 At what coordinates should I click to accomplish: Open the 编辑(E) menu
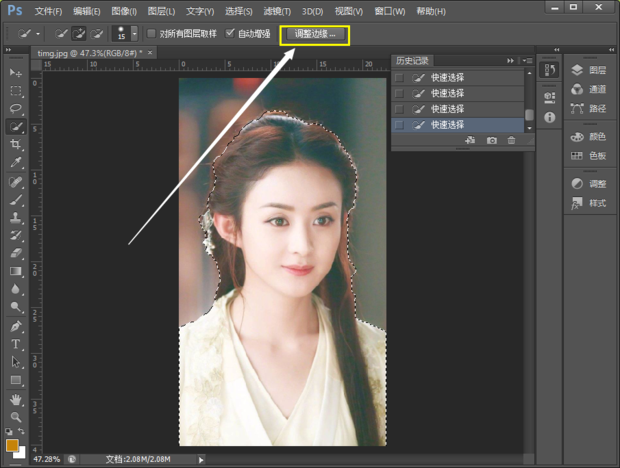point(87,11)
